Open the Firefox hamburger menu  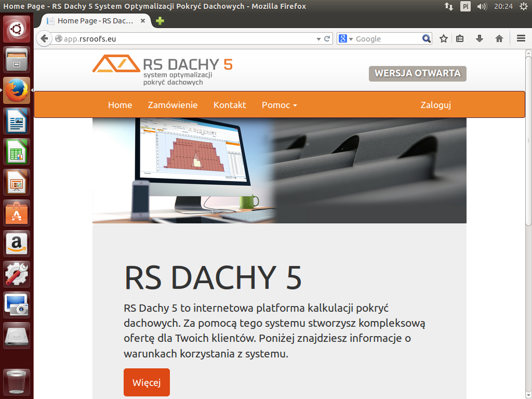(521, 39)
